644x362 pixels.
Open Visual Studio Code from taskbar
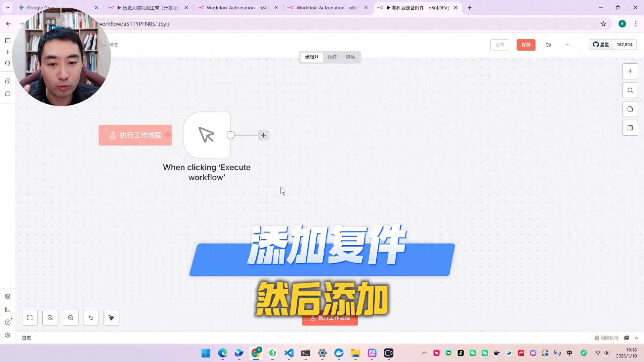[289, 353]
